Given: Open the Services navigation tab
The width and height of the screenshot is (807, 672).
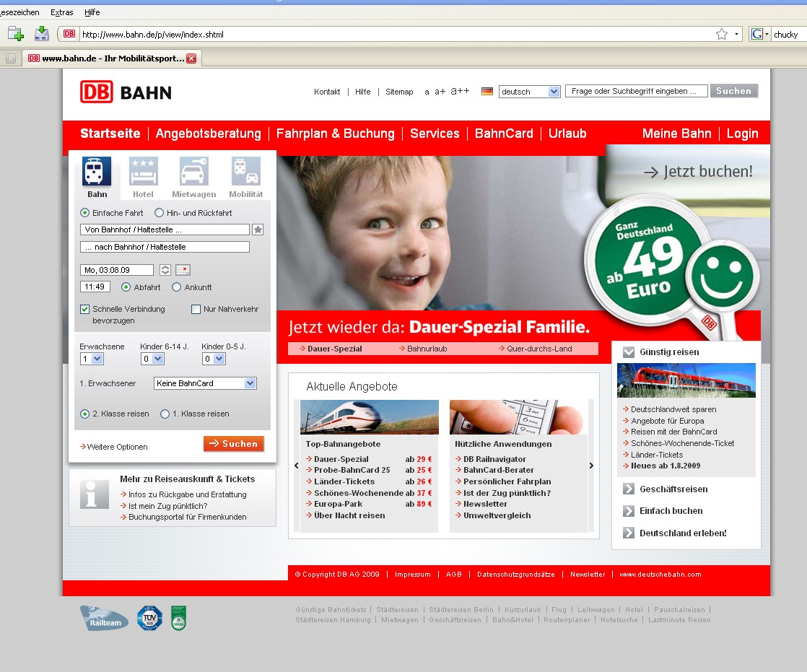Looking at the screenshot, I should 435,134.
